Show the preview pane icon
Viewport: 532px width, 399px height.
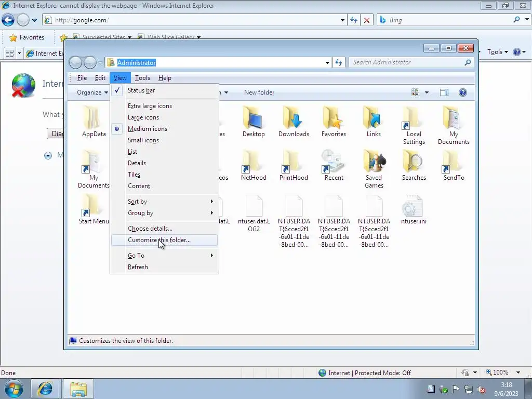coord(444,92)
